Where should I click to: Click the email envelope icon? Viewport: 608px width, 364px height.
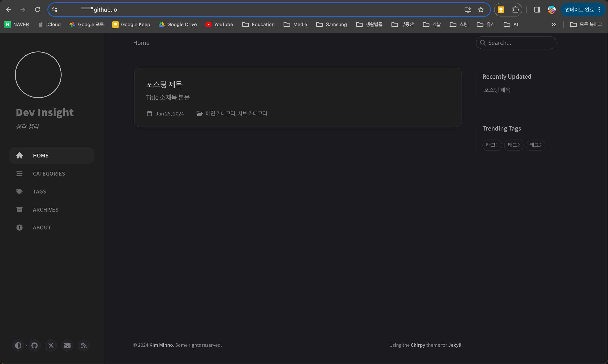(x=67, y=346)
